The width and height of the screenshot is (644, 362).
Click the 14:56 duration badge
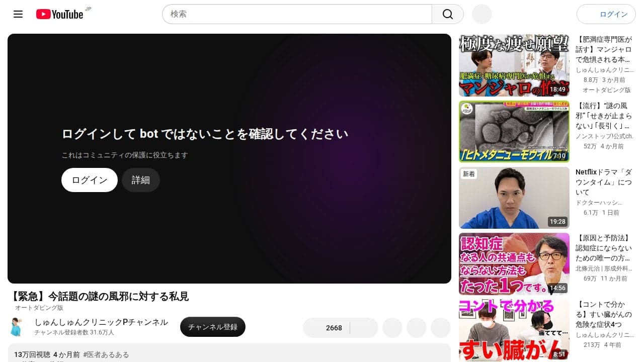click(557, 288)
